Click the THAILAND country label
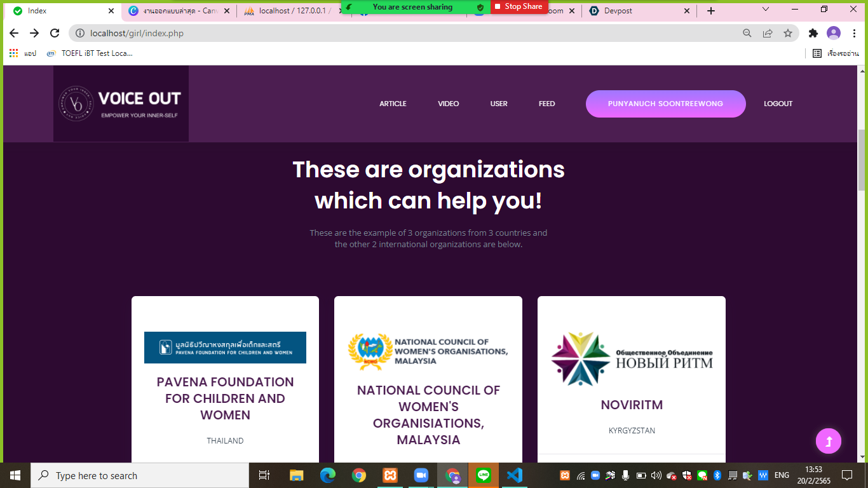This screenshot has height=488, width=868. tap(225, 440)
